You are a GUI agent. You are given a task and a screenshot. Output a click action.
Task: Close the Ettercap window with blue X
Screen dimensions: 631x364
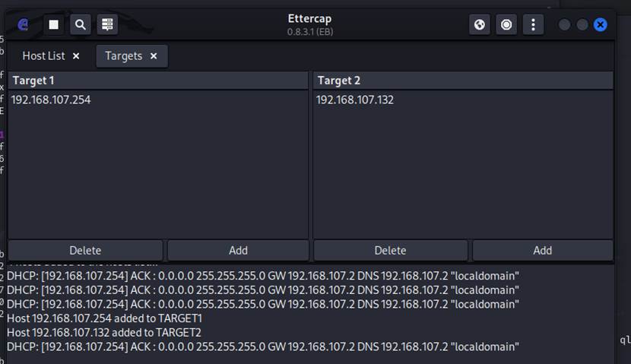[601, 24]
